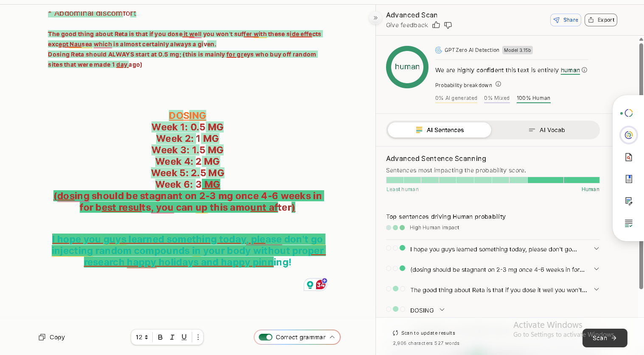Expand the DOSING sentence row chevron
Screen dimensions: 644x355
442,310
